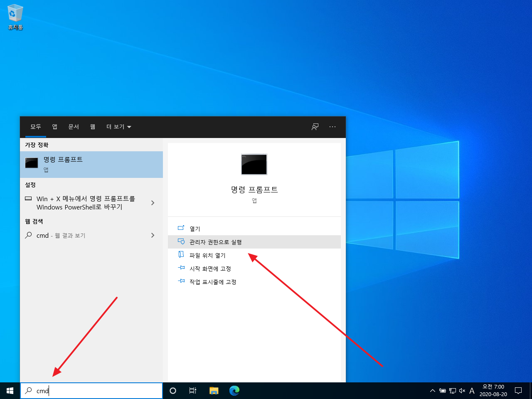Image resolution: width=532 pixels, height=399 pixels.
Task: Click the power/battery tray icon
Action: [443, 391]
